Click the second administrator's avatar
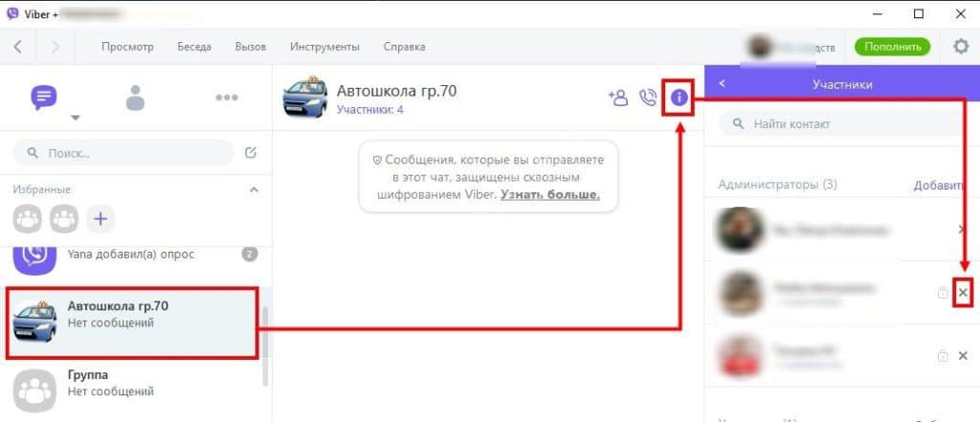 (x=740, y=293)
